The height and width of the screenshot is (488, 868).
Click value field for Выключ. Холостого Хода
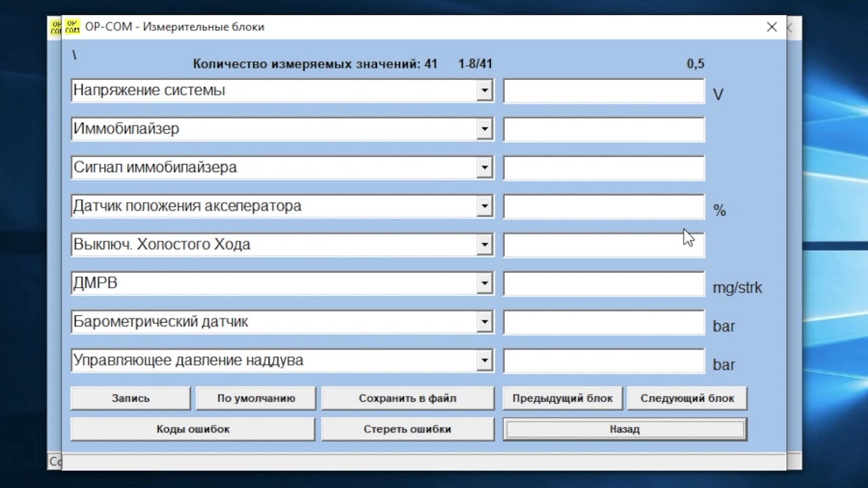(x=604, y=245)
